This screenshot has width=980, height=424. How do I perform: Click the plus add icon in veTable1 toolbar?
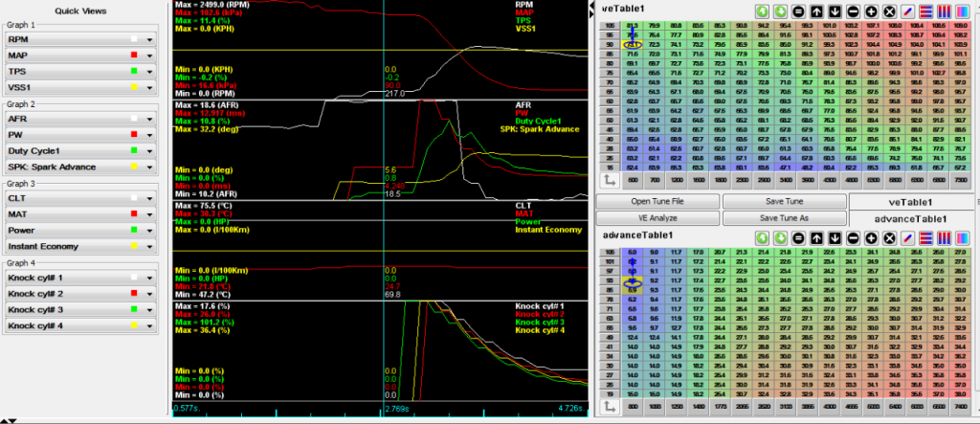pos(871,11)
